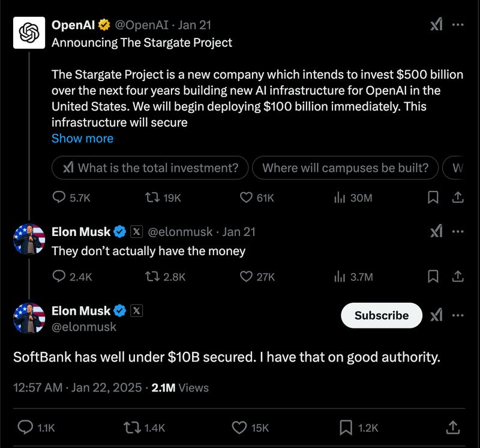Share the OpenAI Stargate post
This screenshot has height=448, width=480.
(457, 198)
